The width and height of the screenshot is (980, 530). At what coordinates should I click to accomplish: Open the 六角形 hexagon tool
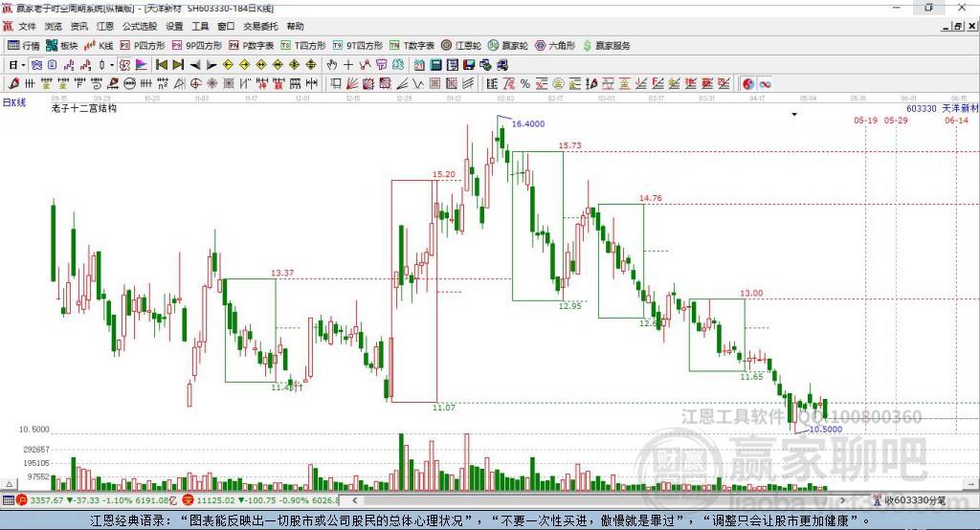point(555,46)
